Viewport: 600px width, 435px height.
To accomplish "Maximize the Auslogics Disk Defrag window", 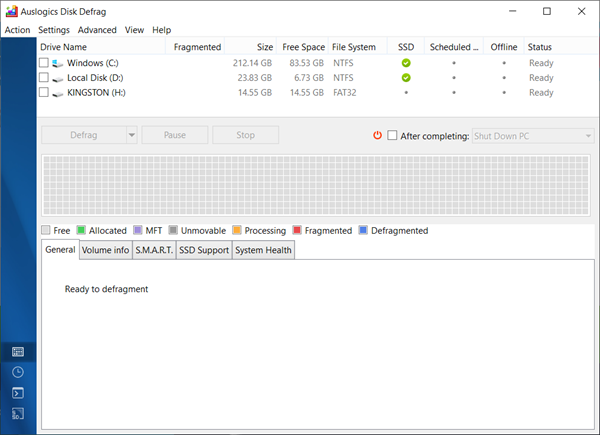I will click(x=547, y=11).
